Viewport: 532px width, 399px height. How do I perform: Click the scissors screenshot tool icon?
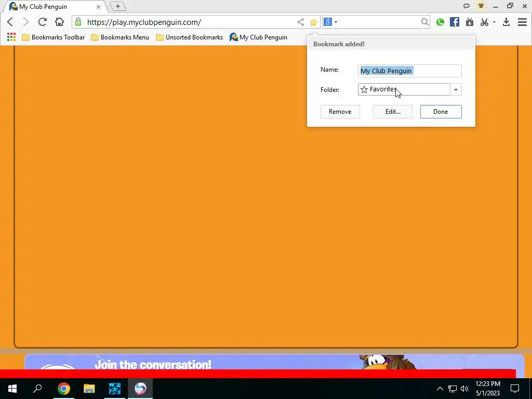click(x=484, y=22)
